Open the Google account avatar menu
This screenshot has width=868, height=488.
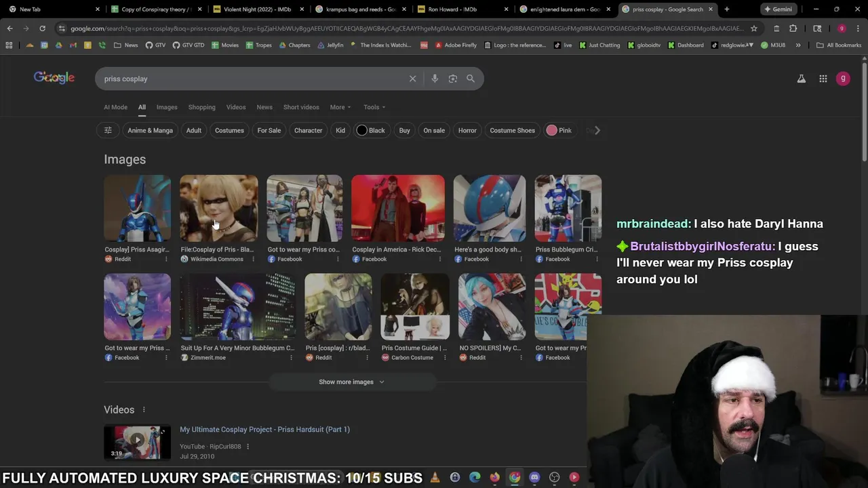(x=843, y=79)
